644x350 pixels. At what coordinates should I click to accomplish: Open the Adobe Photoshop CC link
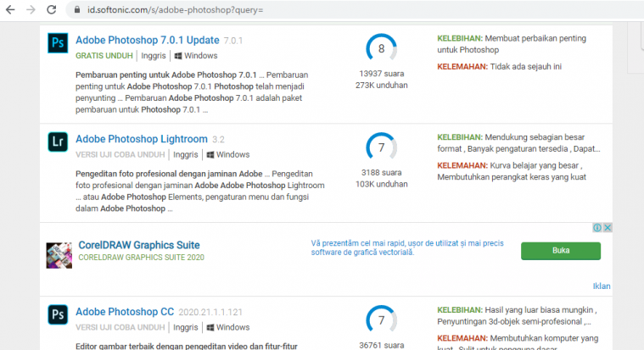[x=125, y=312]
